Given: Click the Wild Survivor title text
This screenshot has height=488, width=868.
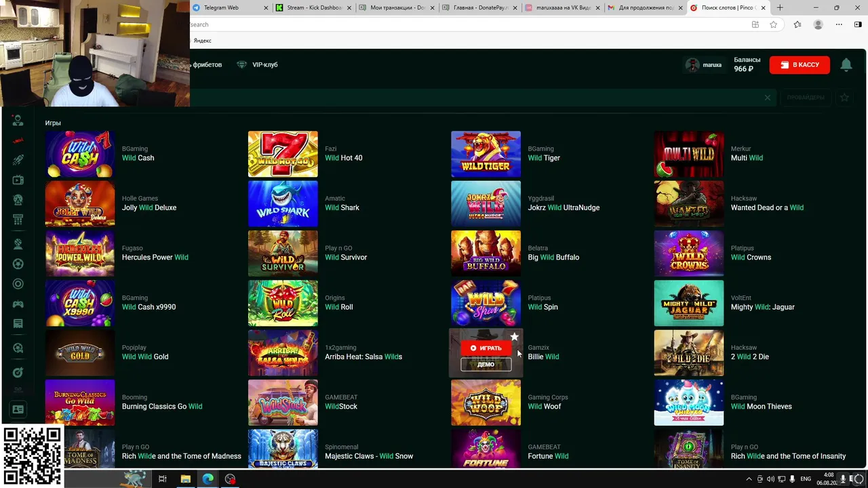Looking at the screenshot, I should tap(346, 258).
